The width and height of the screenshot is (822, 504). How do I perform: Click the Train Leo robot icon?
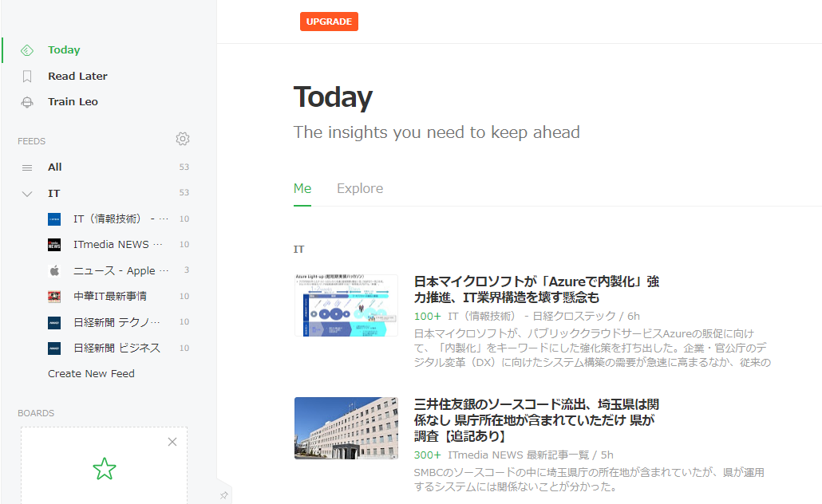27,102
